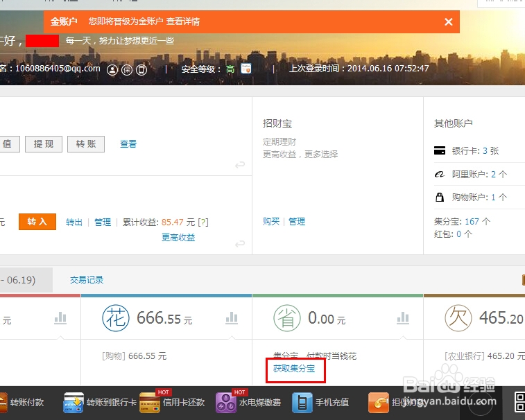
Task: Click the [?] help next to 累计收益
Action: pyautogui.click(x=203, y=222)
